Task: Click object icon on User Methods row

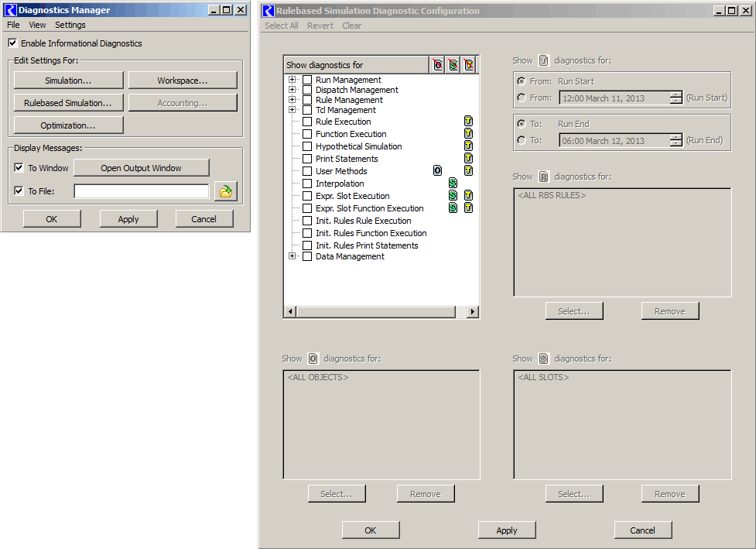Action: (437, 170)
